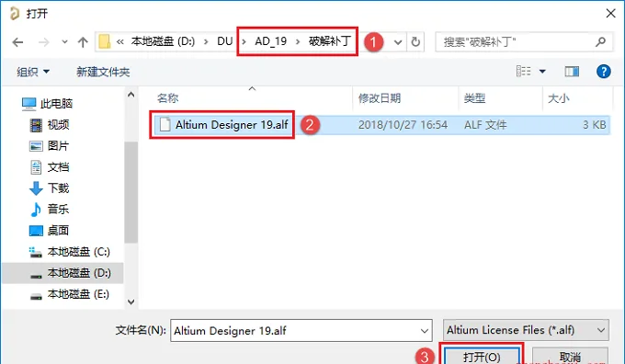The width and height of the screenshot is (625, 364).
Task: Refresh the current folder view
Action: (415, 42)
